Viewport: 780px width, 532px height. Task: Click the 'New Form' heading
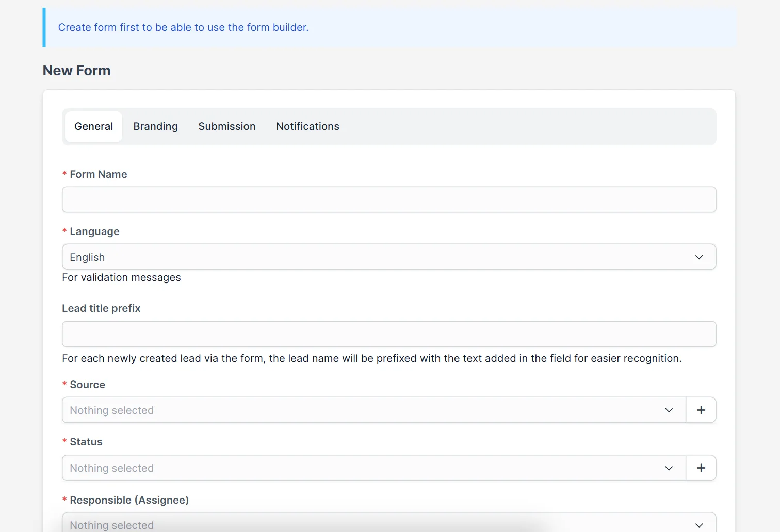76,71
